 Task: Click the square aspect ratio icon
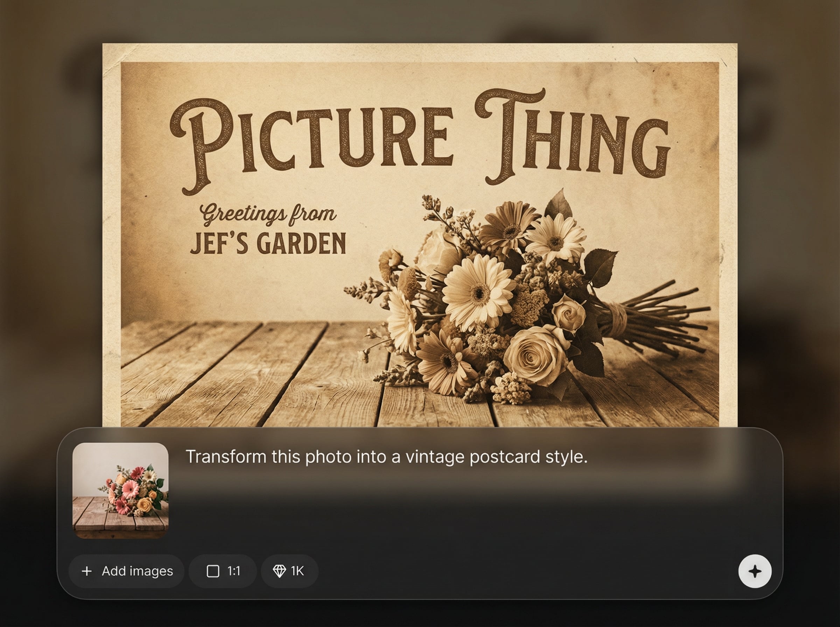(213, 571)
